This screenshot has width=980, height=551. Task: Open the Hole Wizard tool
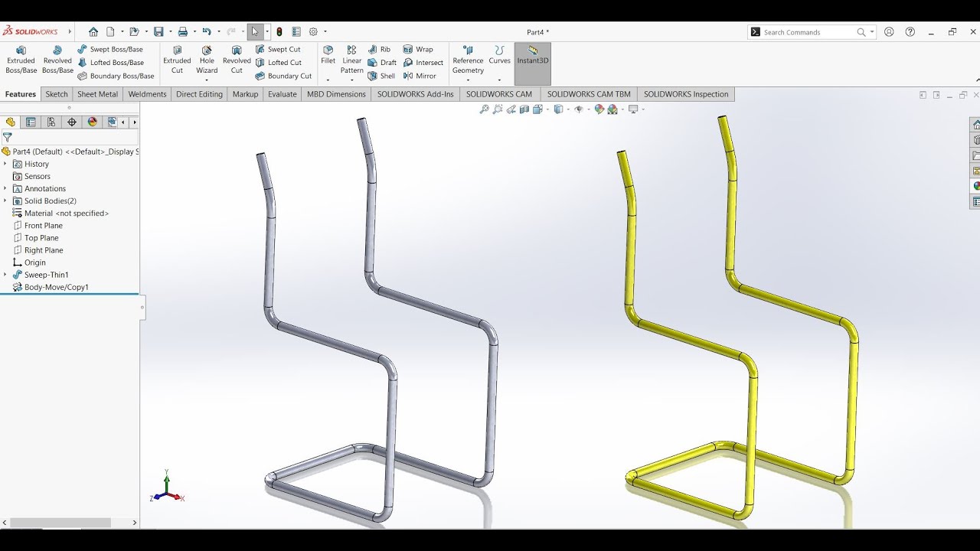tap(207, 60)
